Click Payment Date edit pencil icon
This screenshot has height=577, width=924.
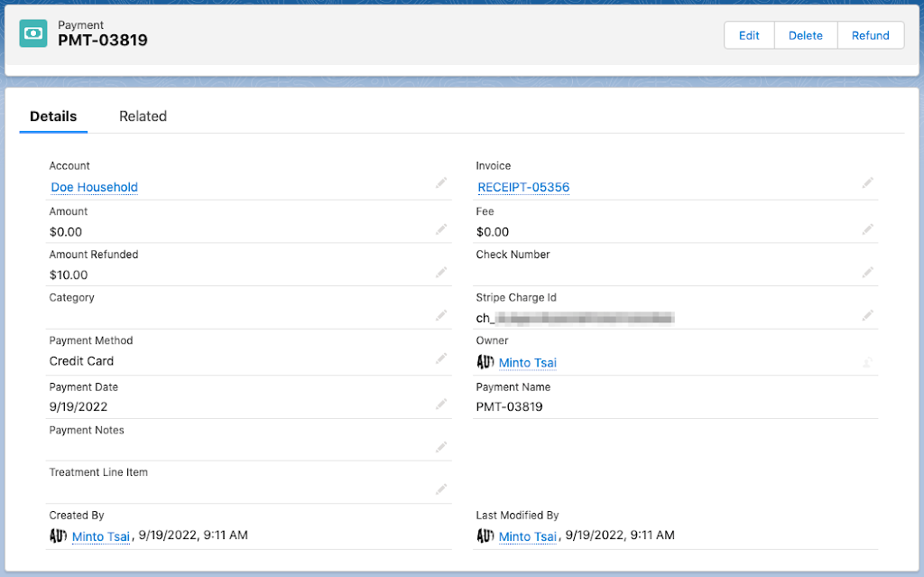pos(441,404)
